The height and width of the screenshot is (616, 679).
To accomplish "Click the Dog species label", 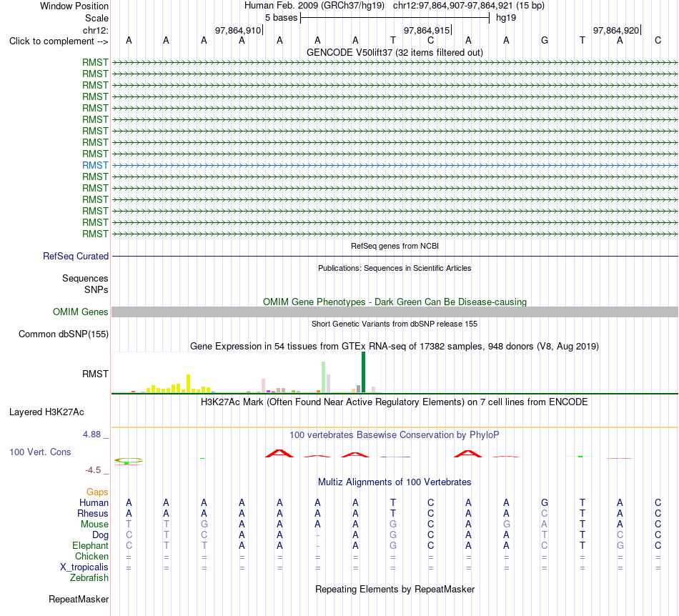I will [x=101, y=535].
